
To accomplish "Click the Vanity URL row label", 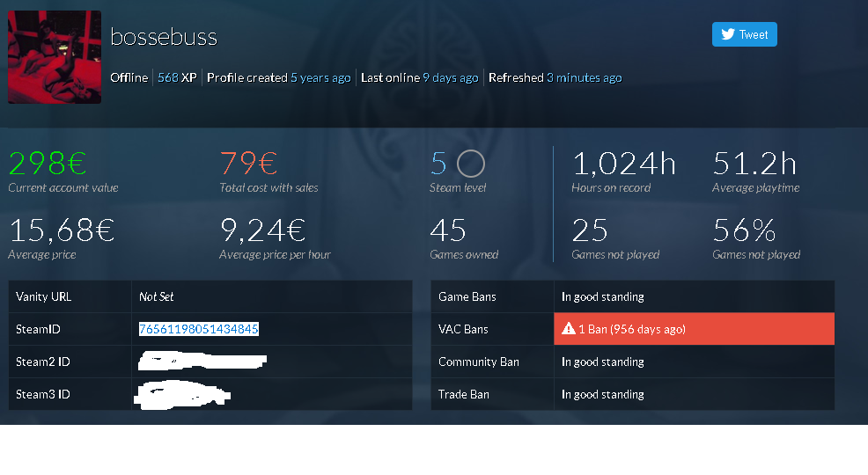I will 44,296.
